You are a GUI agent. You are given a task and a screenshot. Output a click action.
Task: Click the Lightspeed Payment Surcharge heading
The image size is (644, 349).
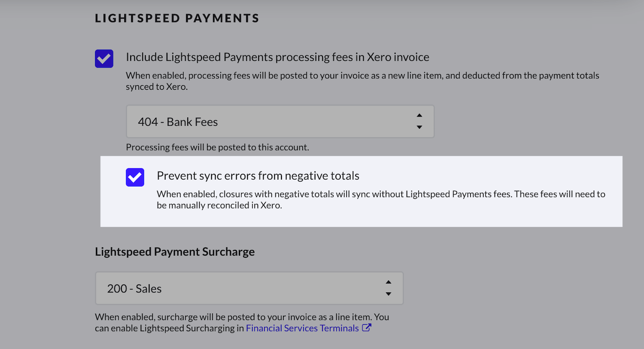click(175, 252)
